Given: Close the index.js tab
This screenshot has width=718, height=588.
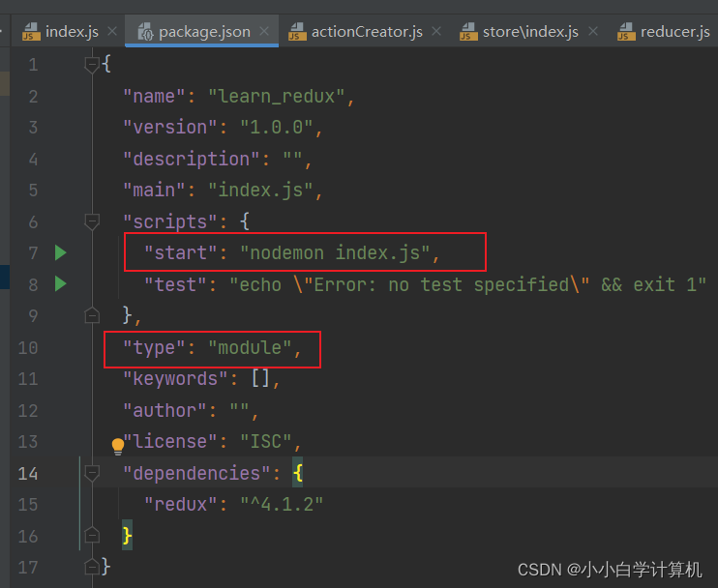Looking at the screenshot, I should pyautogui.click(x=112, y=31).
